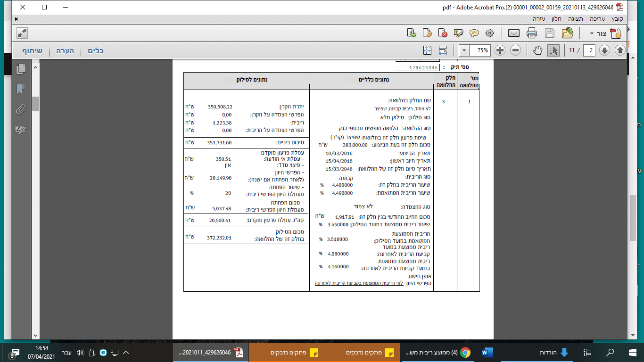Open the שיתוף (Share) pane
This screenshot has width=644, height=362.
(x=33, y=50)
